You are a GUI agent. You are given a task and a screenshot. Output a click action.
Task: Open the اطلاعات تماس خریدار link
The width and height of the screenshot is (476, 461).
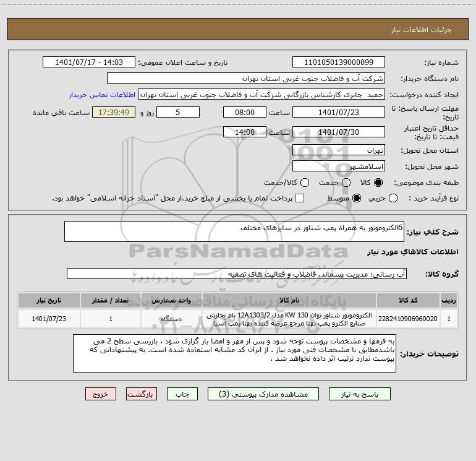click(x=102, y=95)
